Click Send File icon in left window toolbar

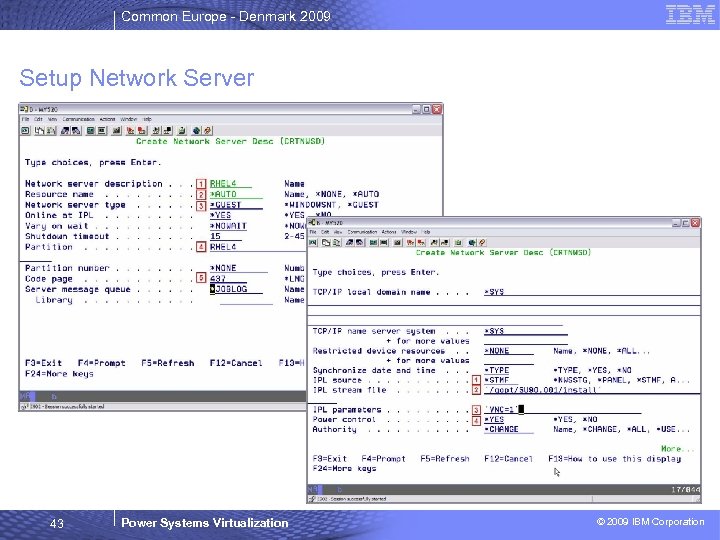66,130
